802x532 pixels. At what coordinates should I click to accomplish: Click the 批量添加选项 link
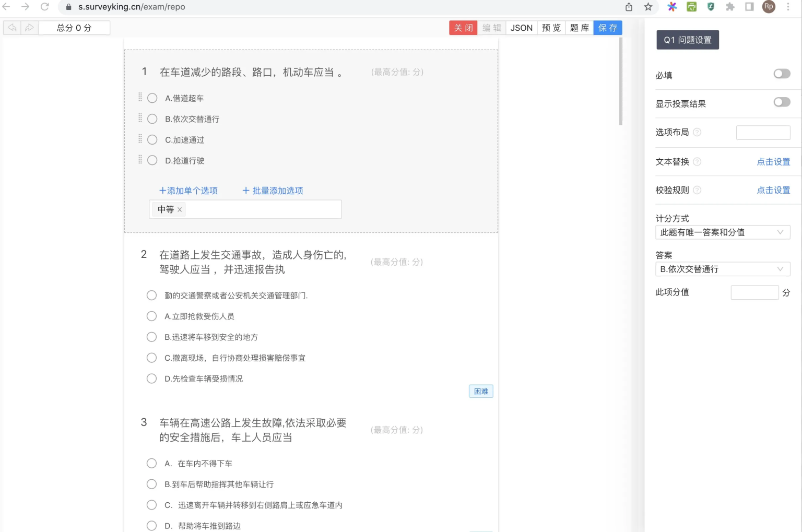coord(273,191)
